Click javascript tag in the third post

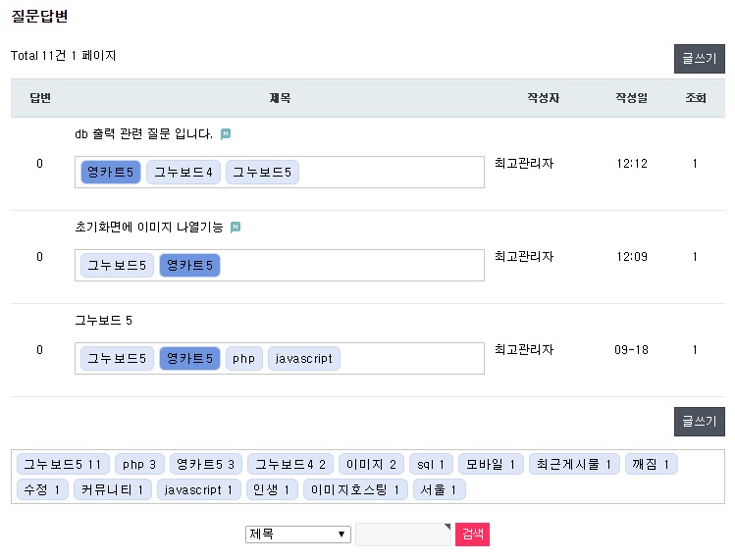pyautogui.click(x=303, y=359)
